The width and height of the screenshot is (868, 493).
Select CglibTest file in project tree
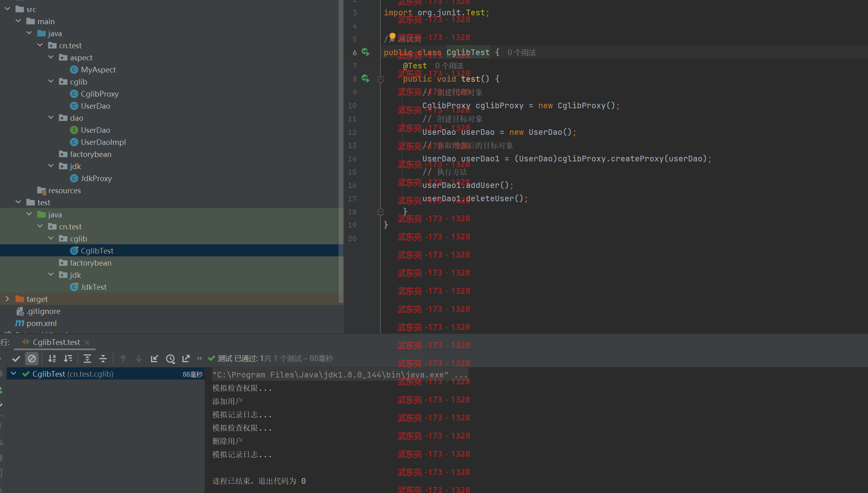click(97, 251)
